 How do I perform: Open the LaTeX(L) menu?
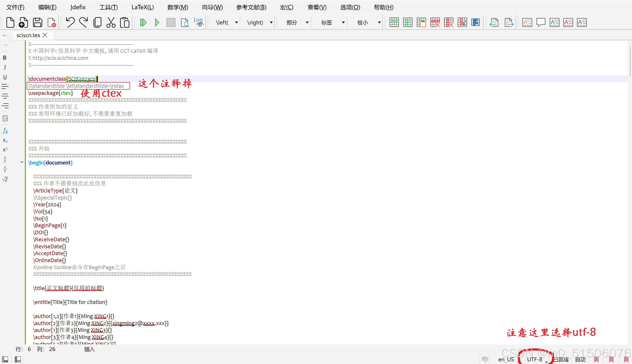(x=143, y=7)
